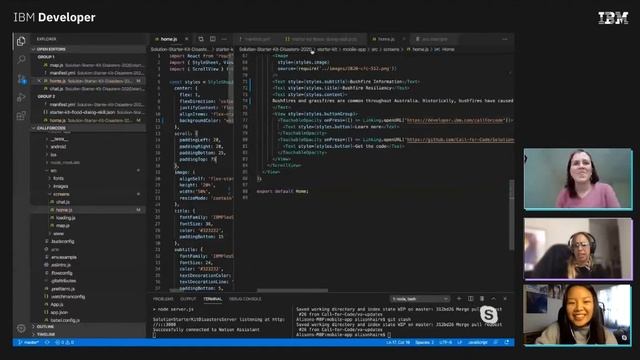The width and height of the screenshot is (640, 360).
Task: Open the Problems panel tab
Action: tap(163, 299)
